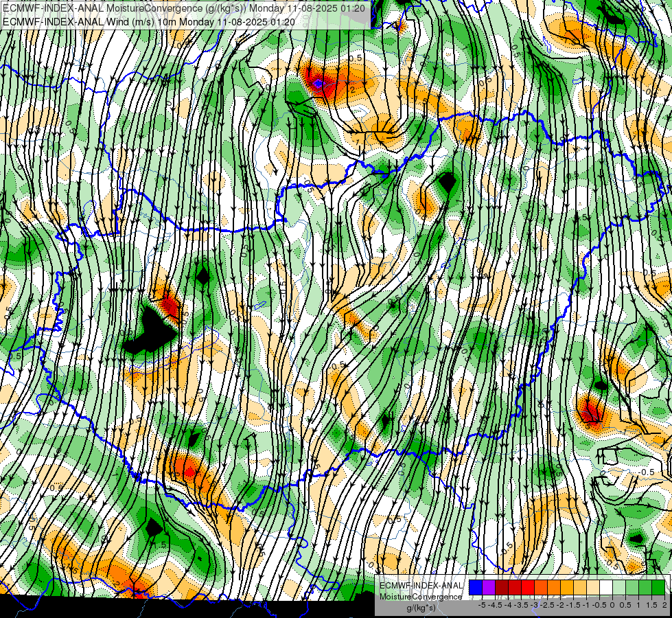
Task: Click the legend unit text 'g/(kg*s)'
Action: 421,608
